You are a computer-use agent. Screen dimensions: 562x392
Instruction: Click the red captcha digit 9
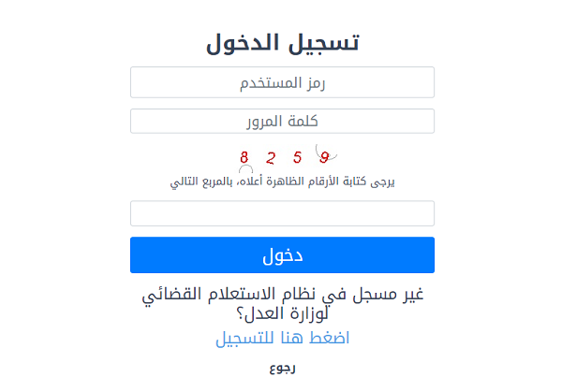(324, 157)
